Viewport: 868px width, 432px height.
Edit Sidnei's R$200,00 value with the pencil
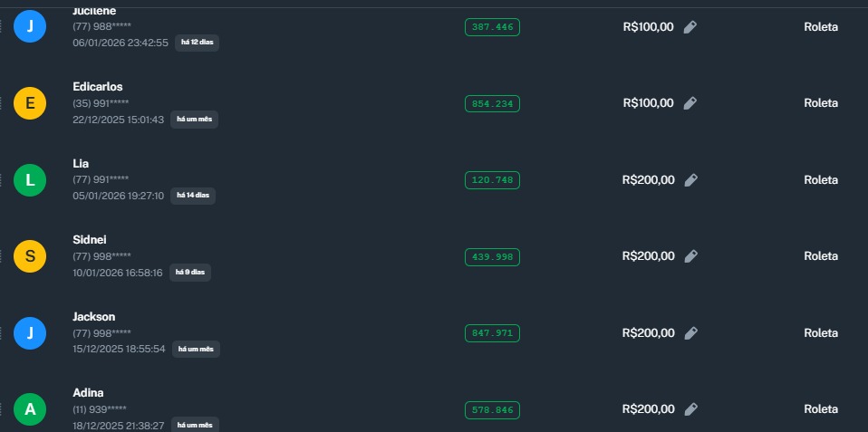(690, 256)
